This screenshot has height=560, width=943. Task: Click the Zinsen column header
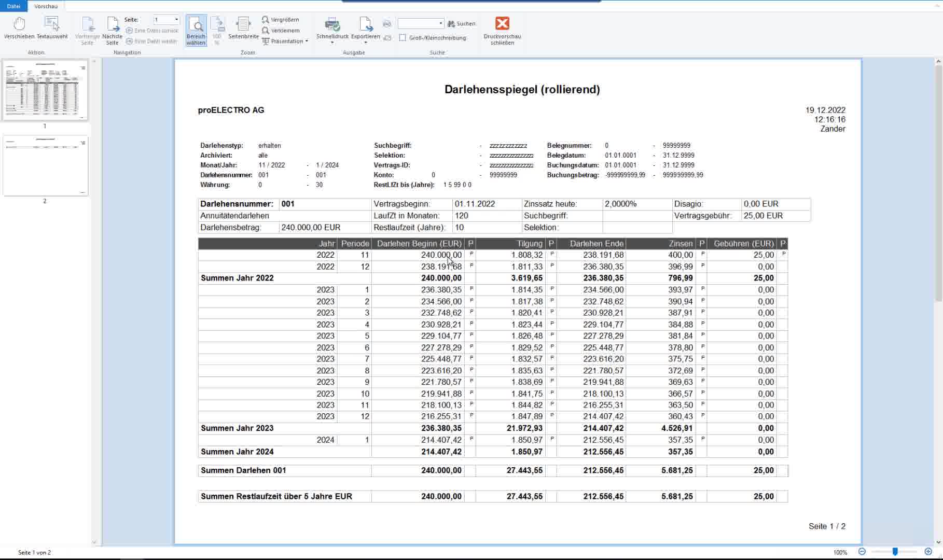pyautogui.click(x=681, y=243)
